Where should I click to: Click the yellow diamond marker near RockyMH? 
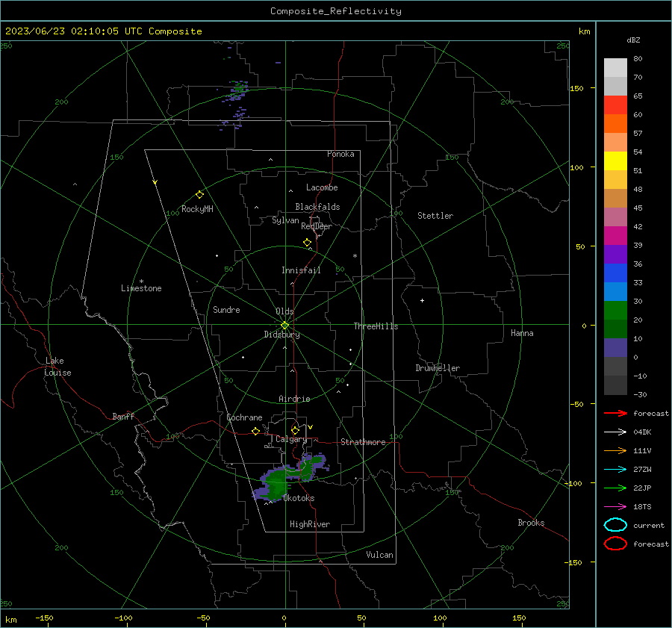(199, 195)
